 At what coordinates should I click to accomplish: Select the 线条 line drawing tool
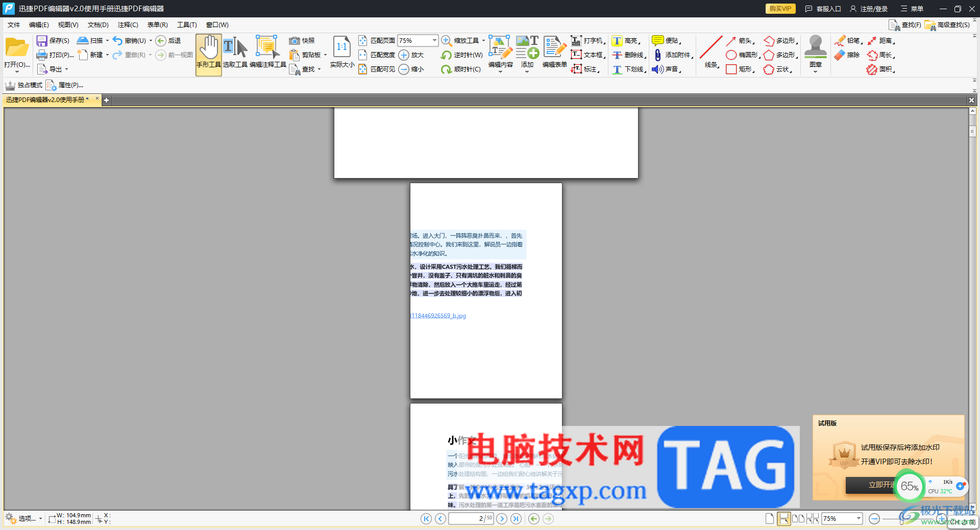[711, 53]
